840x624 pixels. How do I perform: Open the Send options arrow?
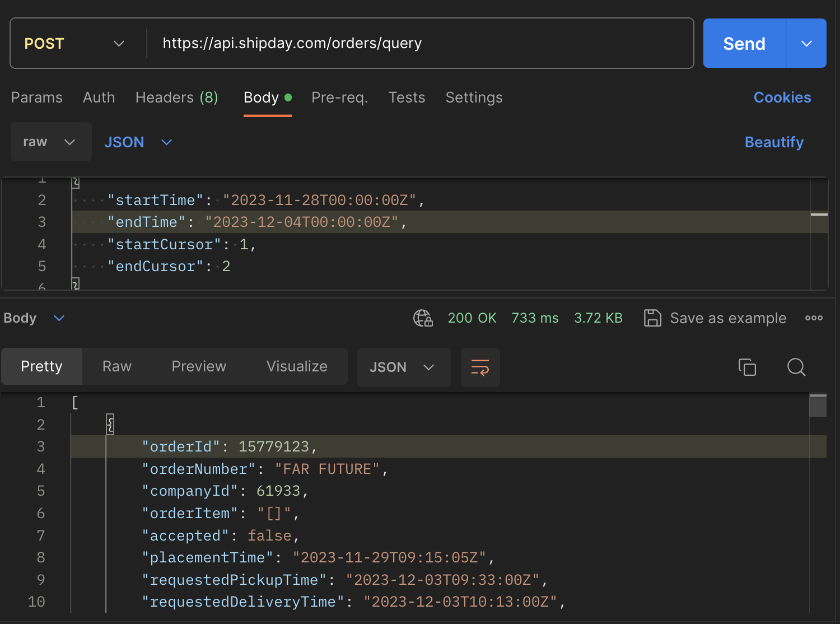[806, 44]
